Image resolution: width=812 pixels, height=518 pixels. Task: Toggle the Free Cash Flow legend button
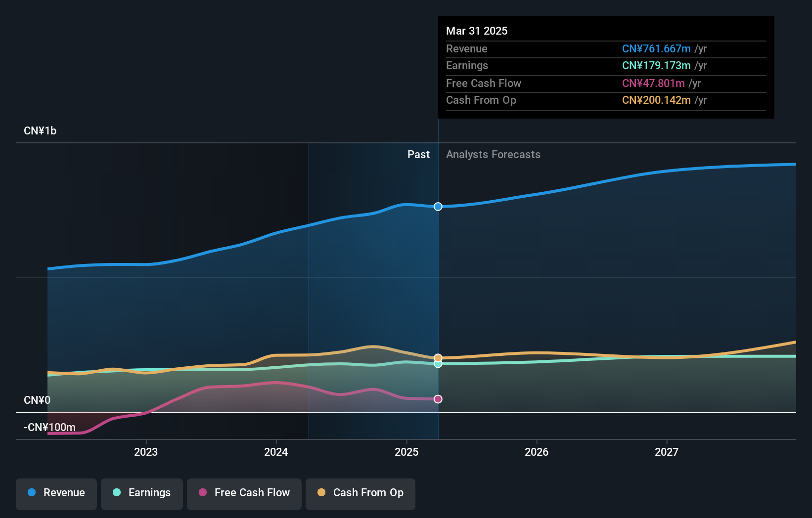tap(244, 494)
